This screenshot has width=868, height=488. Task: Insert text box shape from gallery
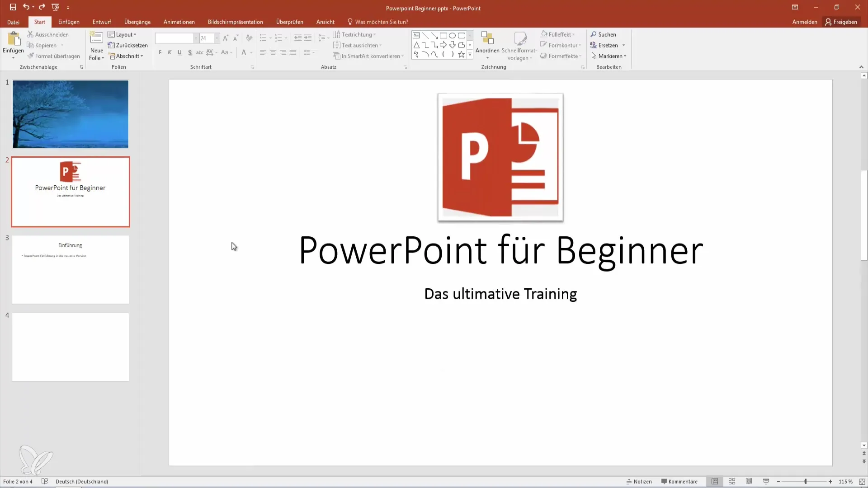click(x=416, y=35)
